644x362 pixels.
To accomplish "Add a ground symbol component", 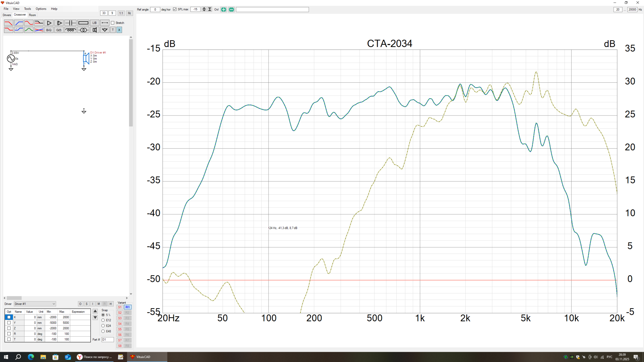I will click(x=105, y=30).
